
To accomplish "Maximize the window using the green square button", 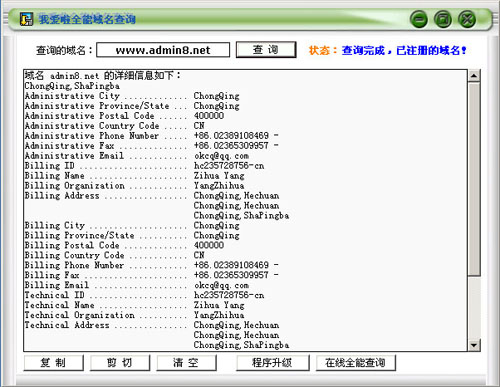I will [443, 19].
